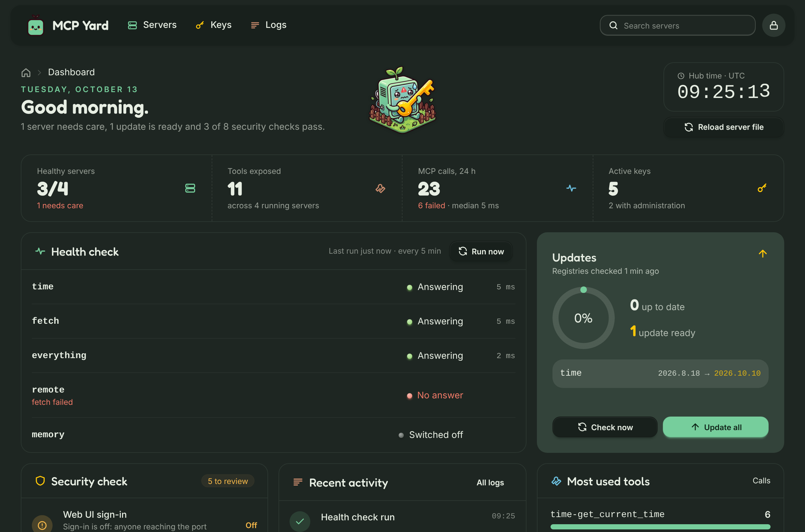Click 2 with administration text
The width and height of the screenshot is (805, 532).
[647, 206]
